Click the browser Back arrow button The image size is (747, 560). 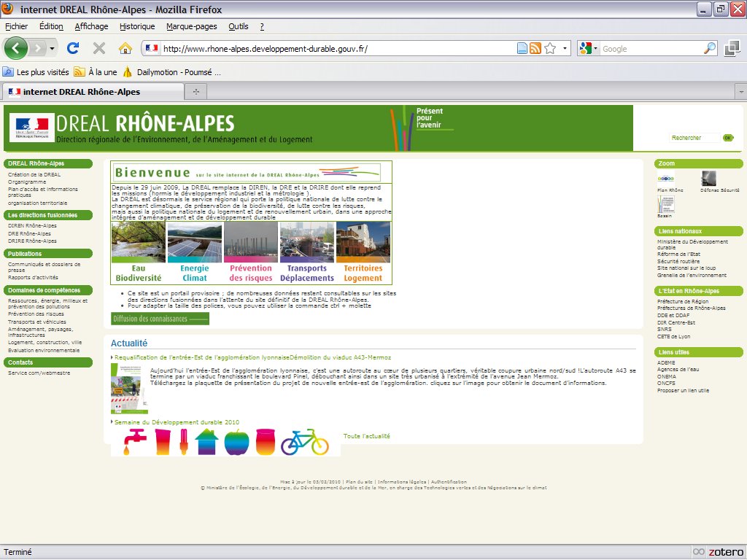(16, 49)
